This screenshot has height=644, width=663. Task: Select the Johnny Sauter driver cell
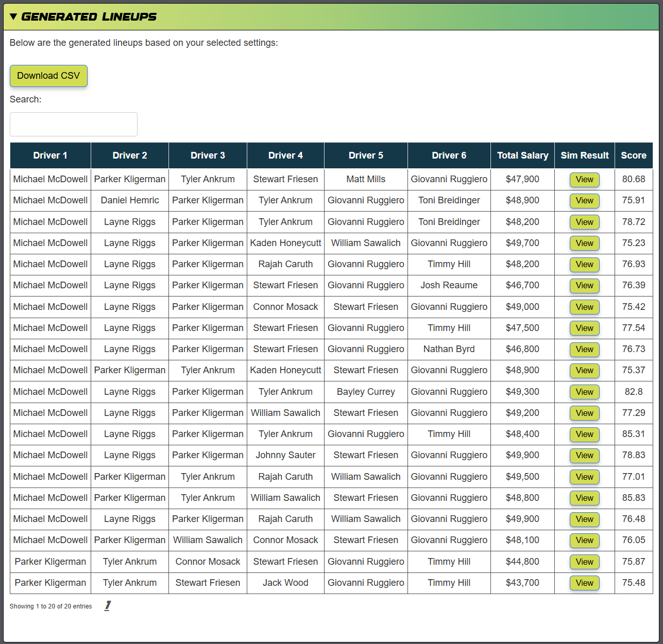pos(285,455)
